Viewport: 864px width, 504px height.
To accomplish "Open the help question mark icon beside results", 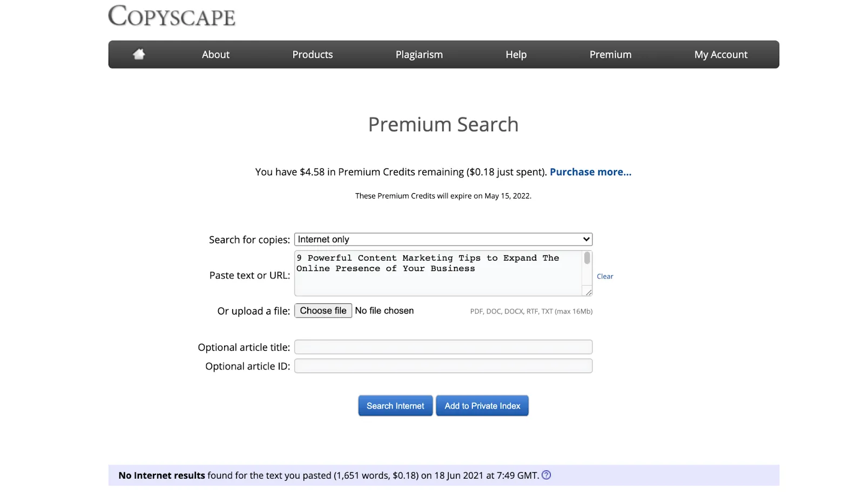I will tap(546, 475).
